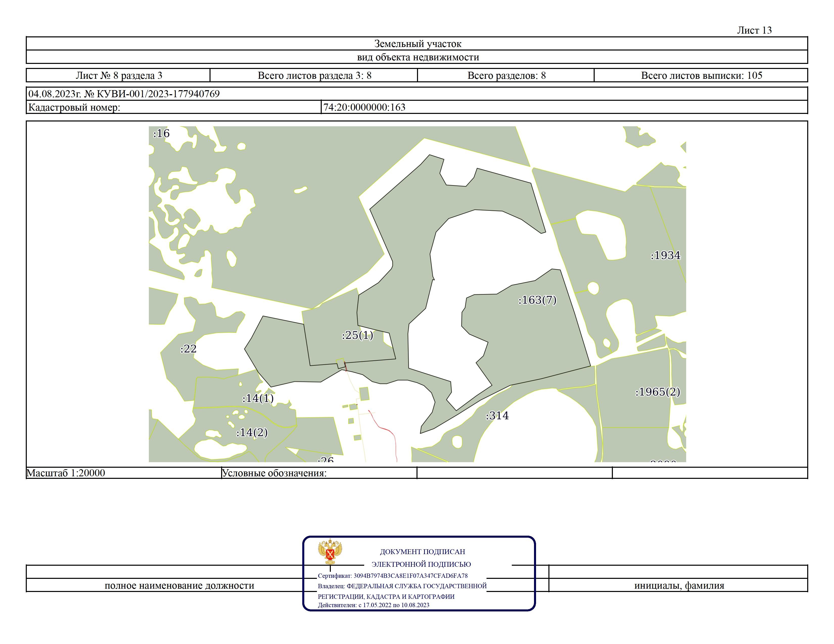Click 'полное наименование должности' field caption

click(179, 586)
